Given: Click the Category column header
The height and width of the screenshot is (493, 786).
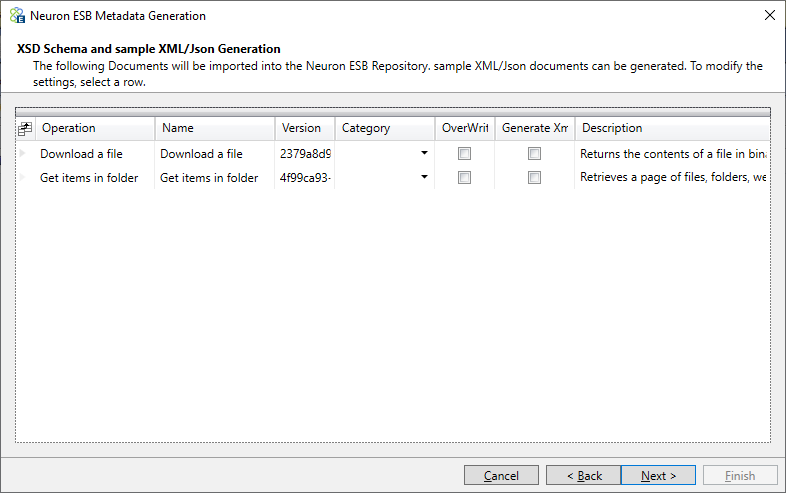Looking at the screenshot, I should click(384, 128).
